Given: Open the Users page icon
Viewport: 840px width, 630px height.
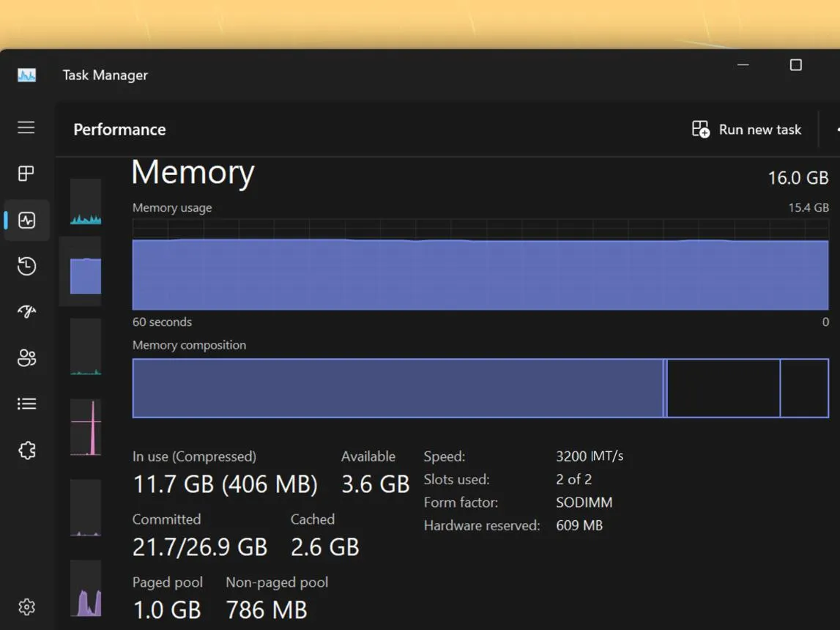Looking at the screenshot, I should (x=26, y=358).
